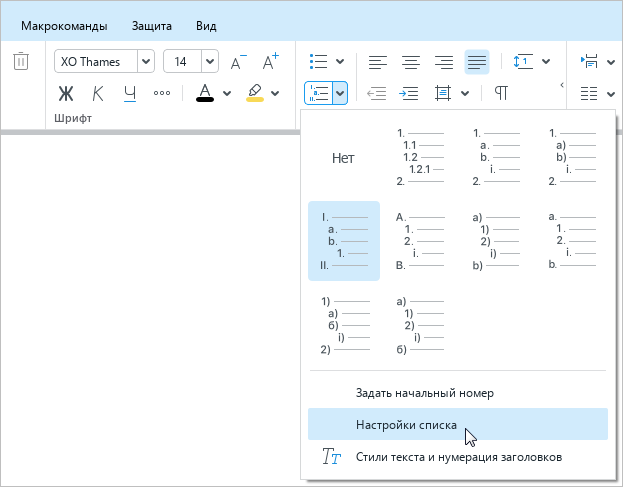Screen dimensions: 623x487
Task: Choose Настройки списка from the list menu
Action: point(406,425)
